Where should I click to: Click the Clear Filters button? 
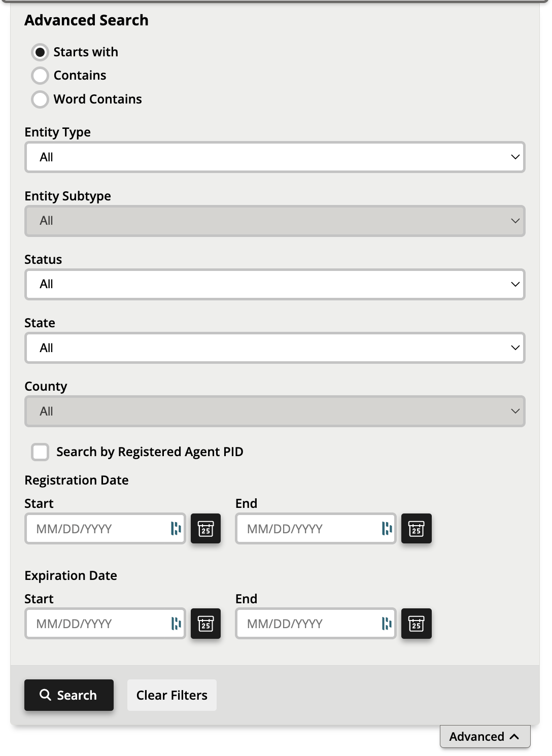(x=172, y=695)
